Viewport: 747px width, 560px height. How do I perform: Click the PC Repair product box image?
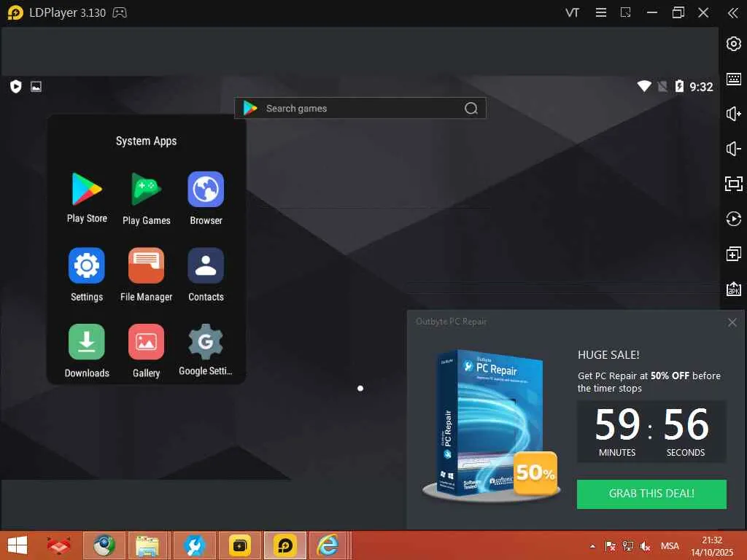pos(491,425)
